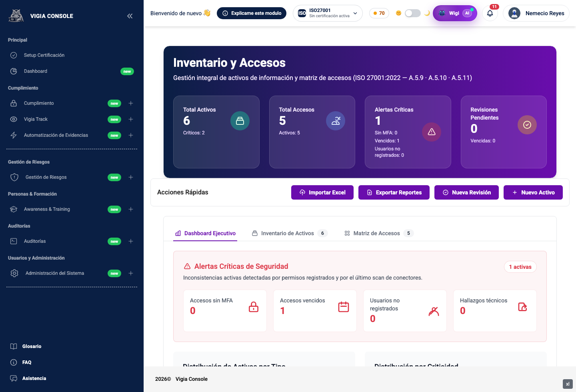Click the Hallazgos técnicos file icon
The image size is (576, 392).
point(522,307)
